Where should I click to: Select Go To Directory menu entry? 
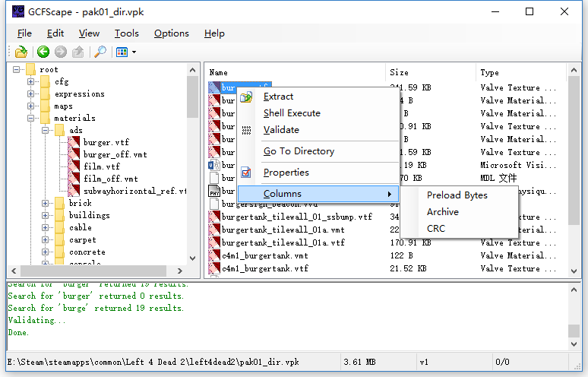(x=318, y=151)
